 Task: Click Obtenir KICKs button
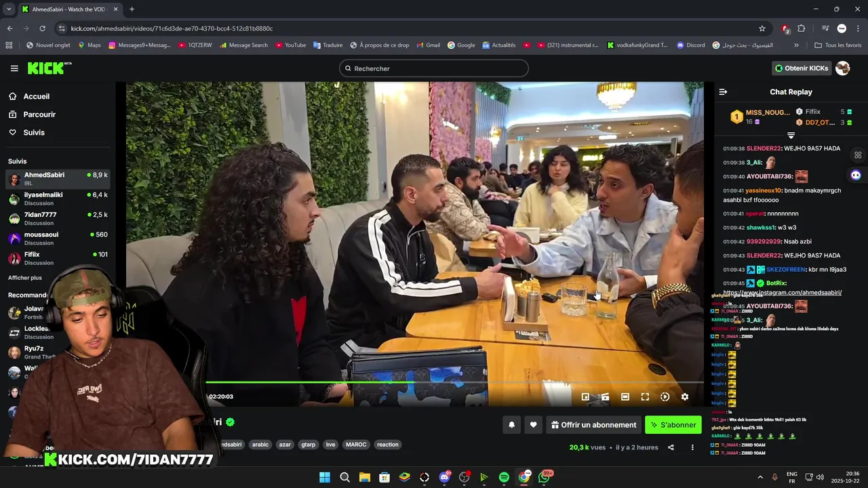pyautogui.click(x=802, y=68)
